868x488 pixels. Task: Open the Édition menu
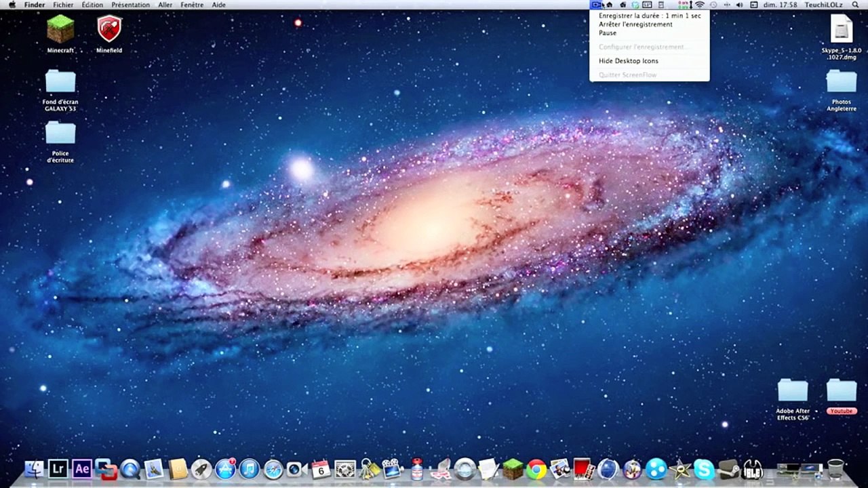point(92,5)
